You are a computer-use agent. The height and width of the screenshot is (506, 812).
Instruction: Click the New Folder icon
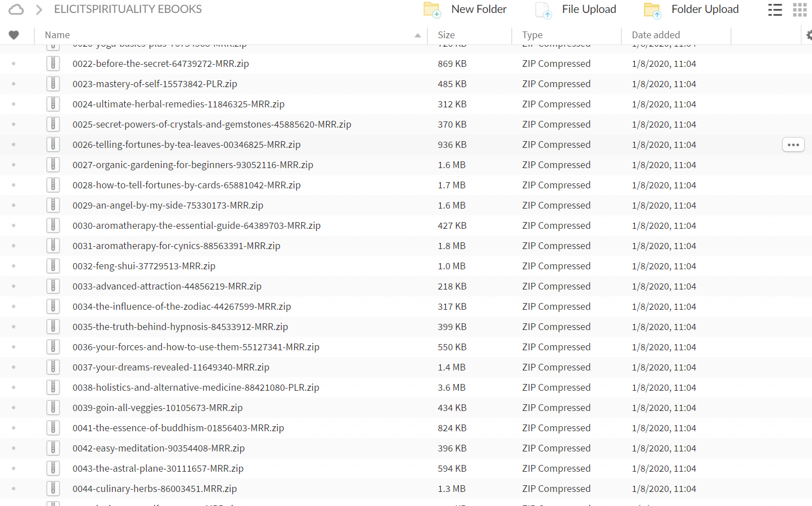click(x=432, y=10)
